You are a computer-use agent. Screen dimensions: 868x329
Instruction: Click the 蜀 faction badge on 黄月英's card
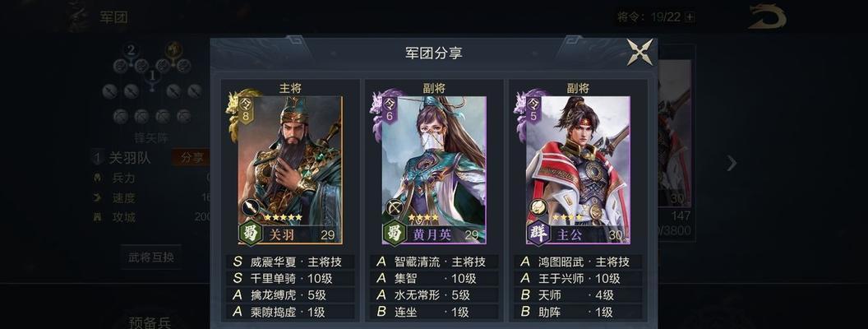click(x=395, y=234)
